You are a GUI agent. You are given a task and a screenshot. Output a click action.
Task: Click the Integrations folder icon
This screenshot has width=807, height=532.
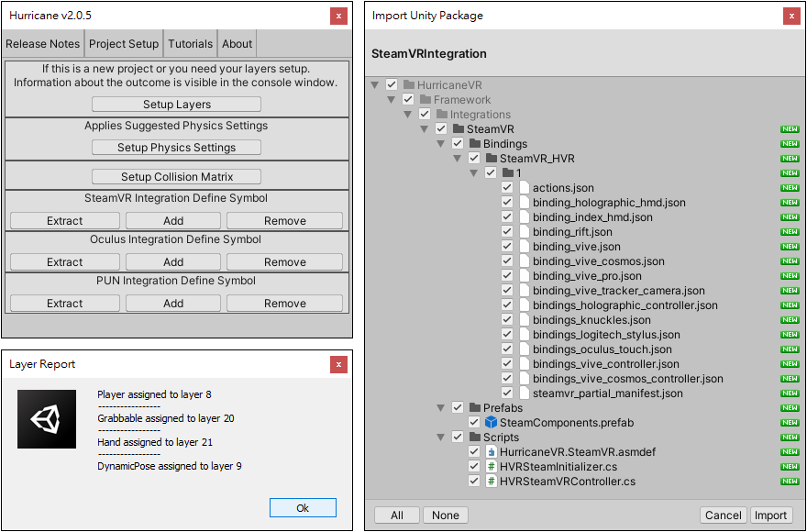click(x=442, y=115)
